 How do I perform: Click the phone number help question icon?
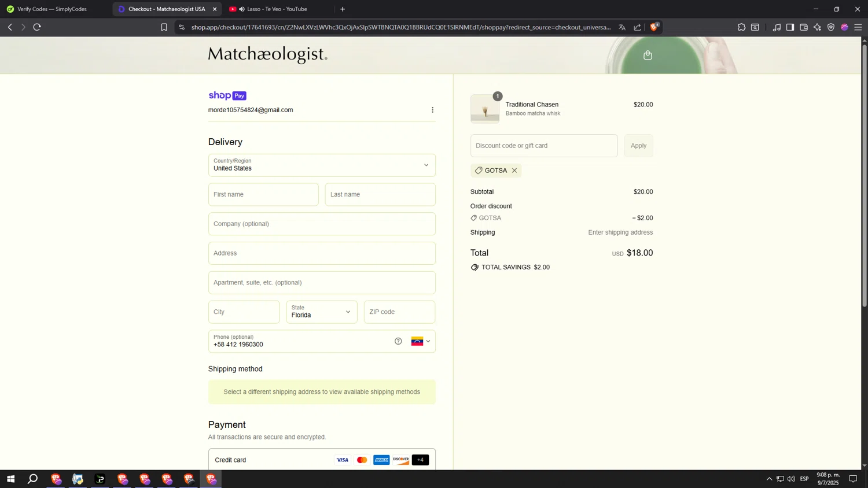pyautogui.click(x=398, y=341)
